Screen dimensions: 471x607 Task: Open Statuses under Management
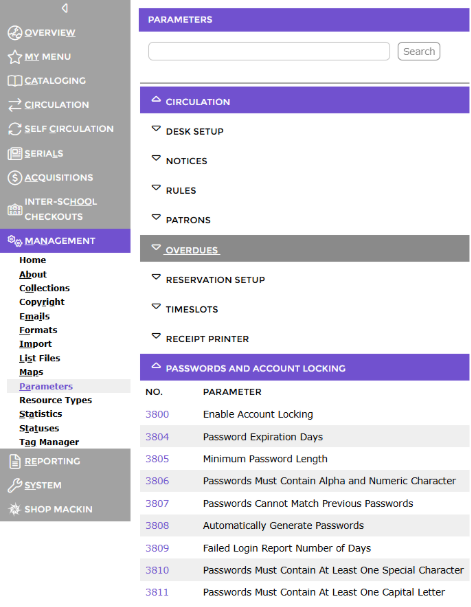39,428
